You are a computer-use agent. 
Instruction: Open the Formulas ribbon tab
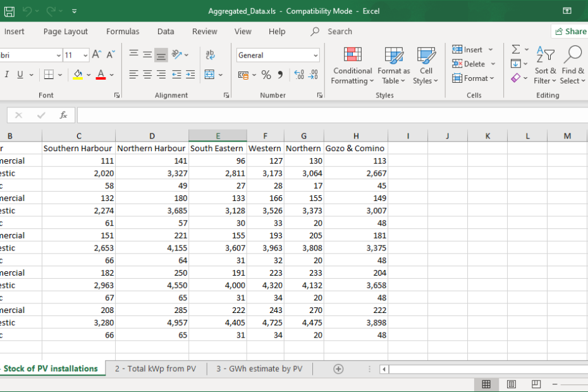pos(123,32)
